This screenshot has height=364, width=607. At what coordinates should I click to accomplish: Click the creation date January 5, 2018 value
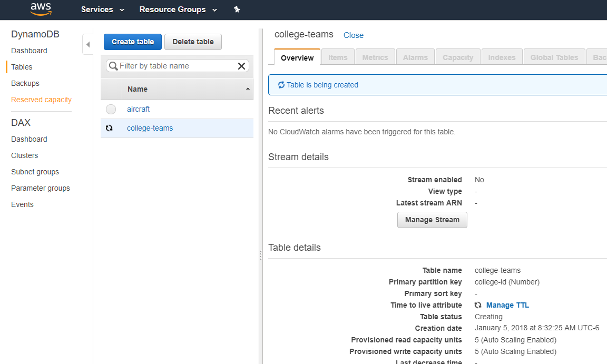(x=537, y=328)
